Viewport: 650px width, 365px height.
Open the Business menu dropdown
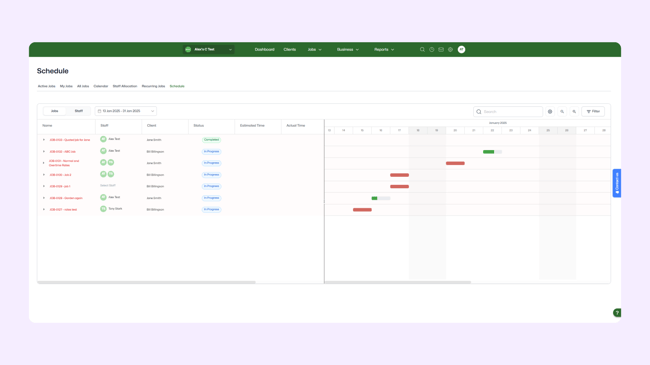348,49
